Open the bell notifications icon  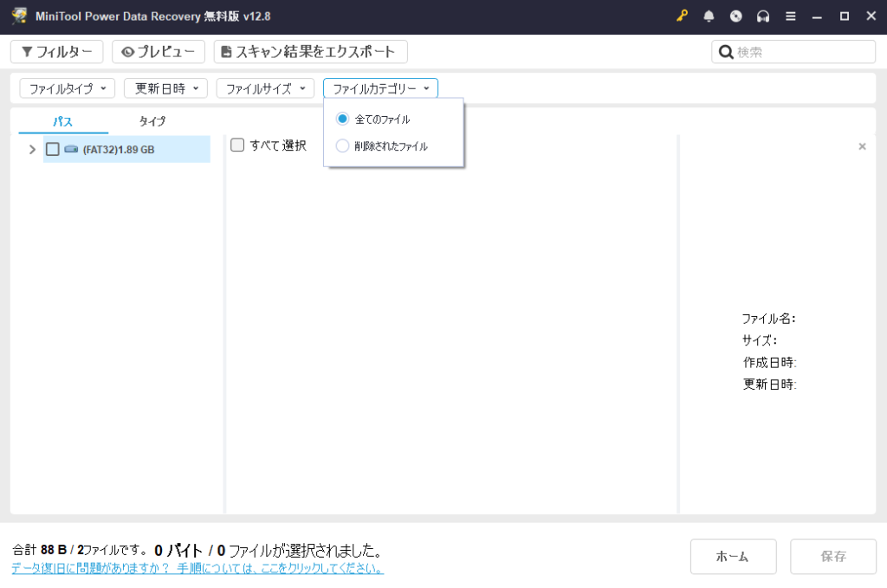[709, 16]
